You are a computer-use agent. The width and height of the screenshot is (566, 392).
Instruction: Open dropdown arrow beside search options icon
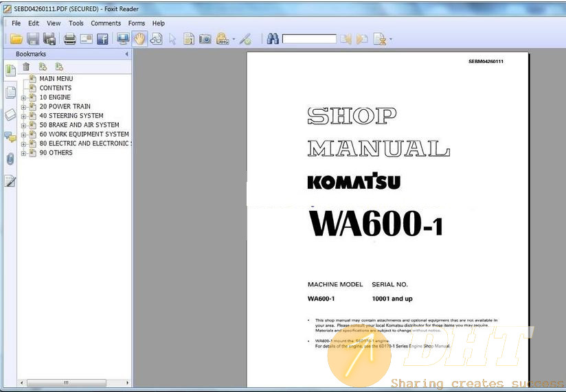pos(391,39)
